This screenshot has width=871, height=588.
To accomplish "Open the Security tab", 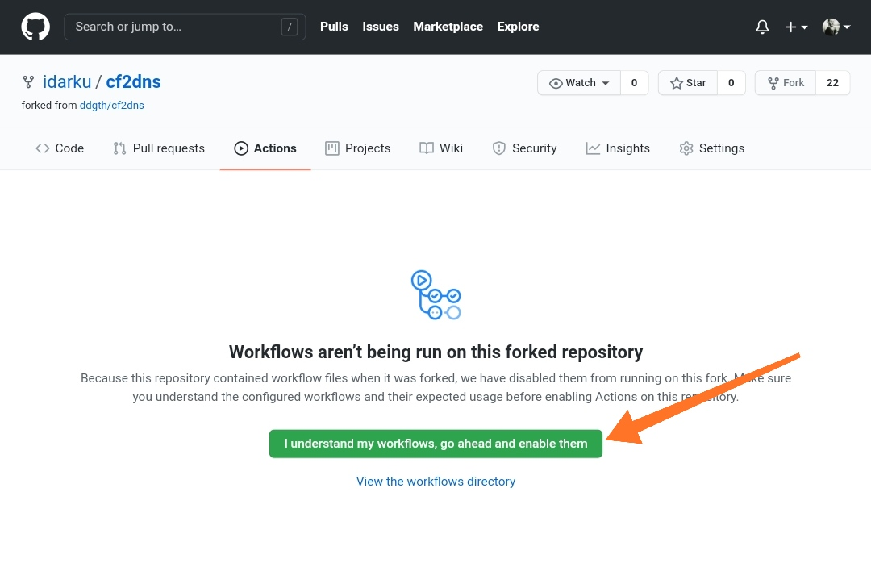I will pyautogui.click(x=524, y=148).
